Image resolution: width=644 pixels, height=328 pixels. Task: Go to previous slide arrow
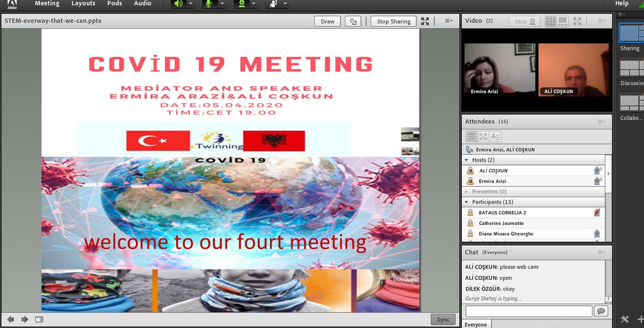pos(11,319)
